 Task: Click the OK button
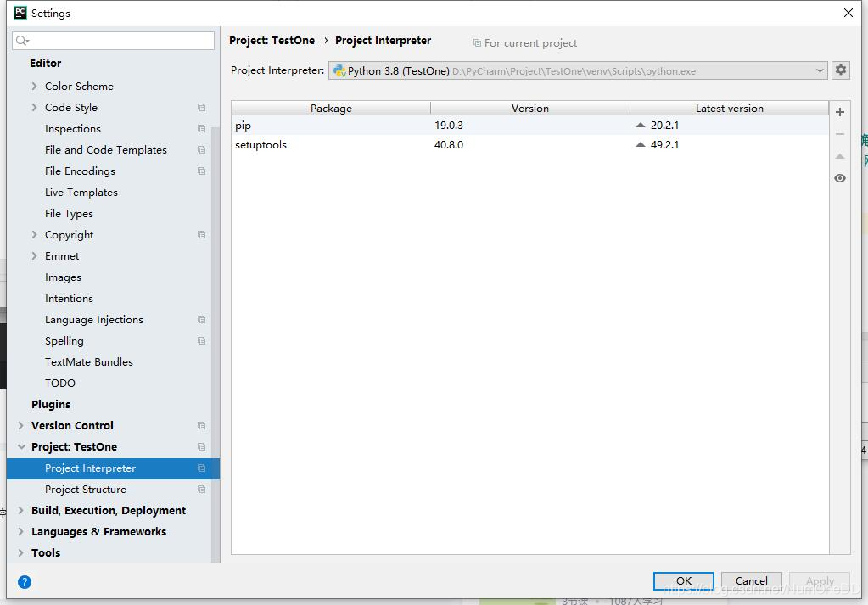click(x=684, y=580)
